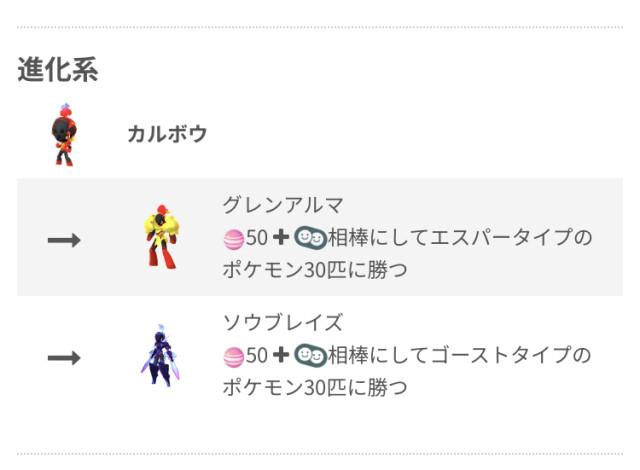
Task: Click the arrow pointing to Ceruledge
Action: click(x=64, y=358)
